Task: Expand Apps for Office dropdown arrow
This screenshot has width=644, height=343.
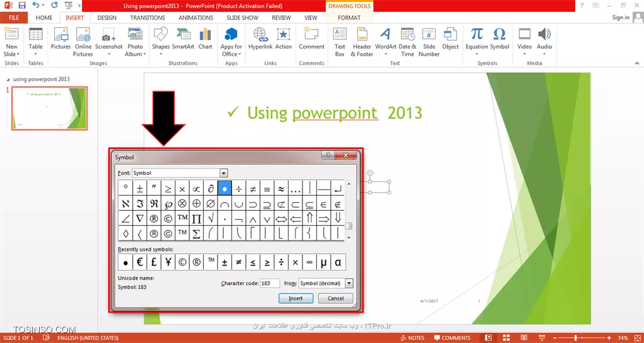Action: (240, 54)
